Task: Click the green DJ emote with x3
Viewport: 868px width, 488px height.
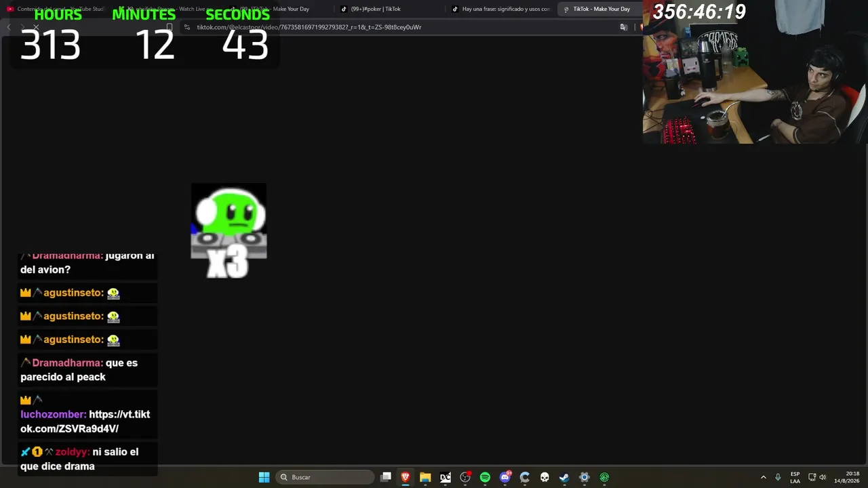Action: pyautogui.click(x=229, y=230)
